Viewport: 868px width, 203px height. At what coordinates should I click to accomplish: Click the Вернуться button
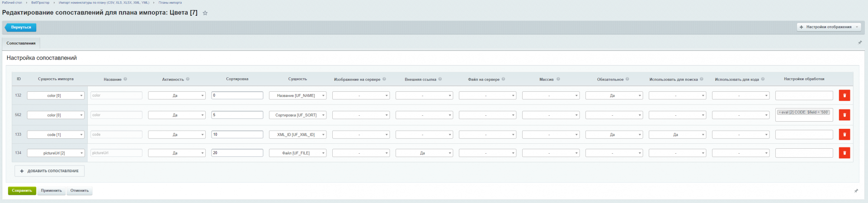21,27
